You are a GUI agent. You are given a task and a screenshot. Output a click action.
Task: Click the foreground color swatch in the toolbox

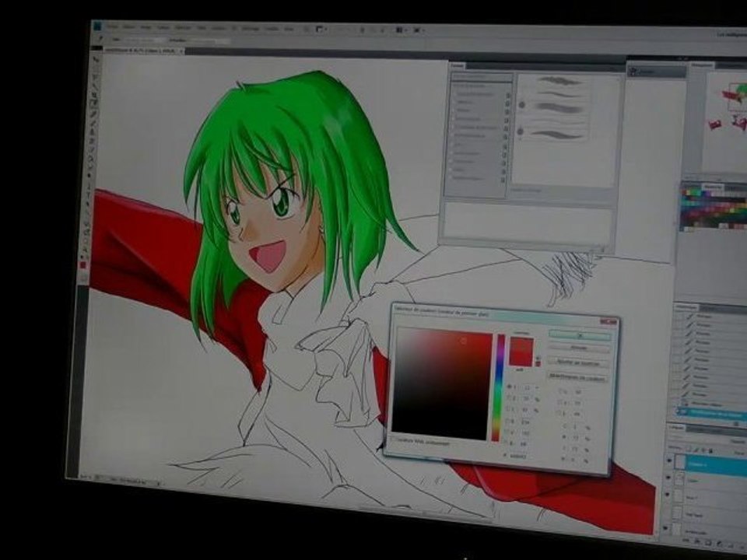coord(82,263)
